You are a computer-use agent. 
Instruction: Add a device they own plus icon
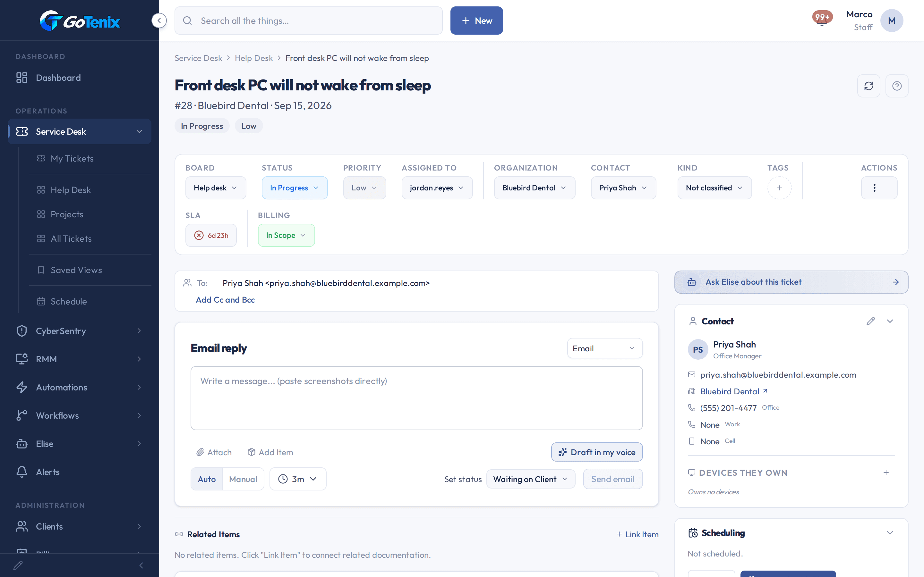coord(886,472)
